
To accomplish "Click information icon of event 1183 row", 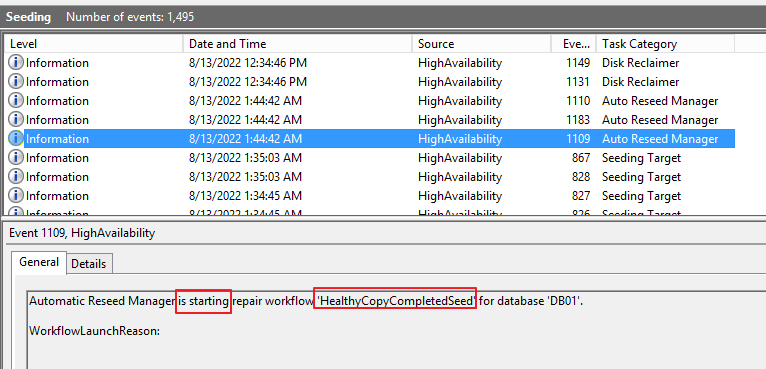I will [16, 120].
